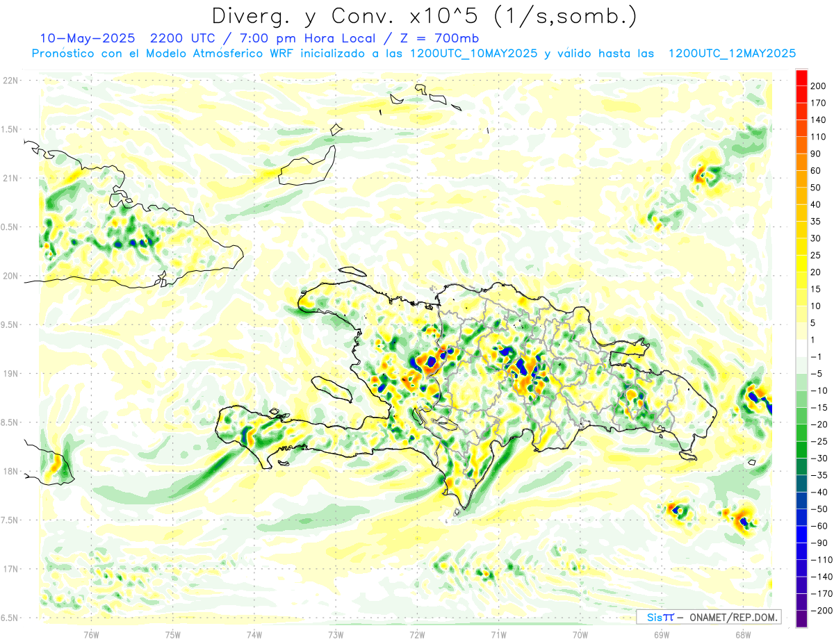Click the dark purple swatch at the color bar bottom

coord(801,618)
